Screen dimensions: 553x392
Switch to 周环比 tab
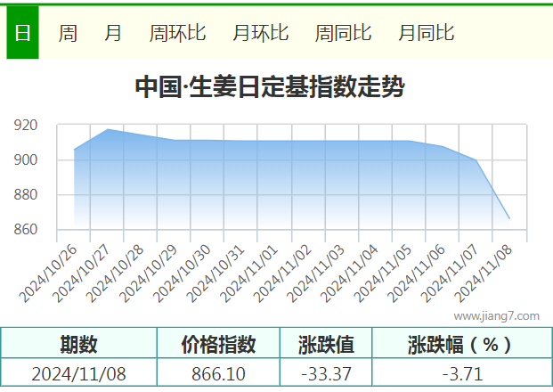(177, 33)
